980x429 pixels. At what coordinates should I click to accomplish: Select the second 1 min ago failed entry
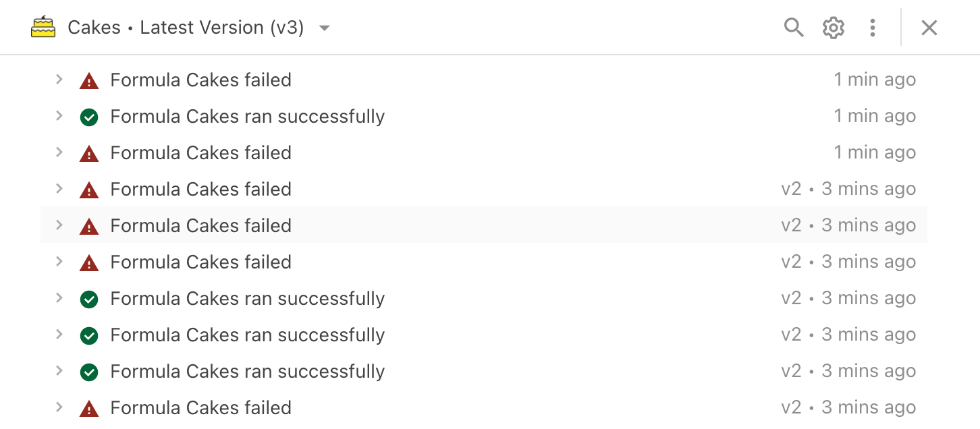(x=200, y=153)
